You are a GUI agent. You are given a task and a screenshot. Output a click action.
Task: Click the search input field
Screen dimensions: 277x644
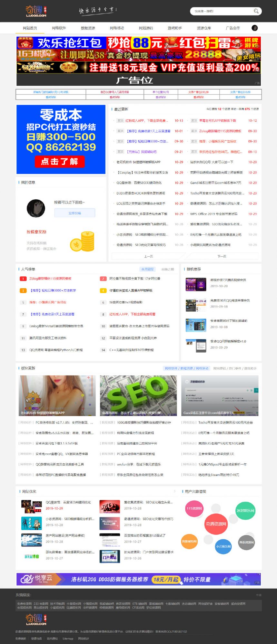tap(223, 11)
